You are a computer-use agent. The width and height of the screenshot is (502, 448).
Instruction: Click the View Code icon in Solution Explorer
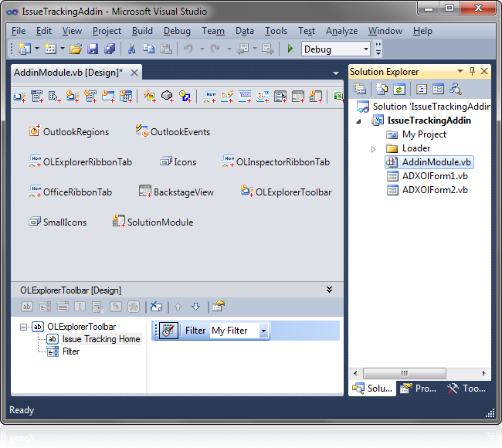[x=422, y=89]
